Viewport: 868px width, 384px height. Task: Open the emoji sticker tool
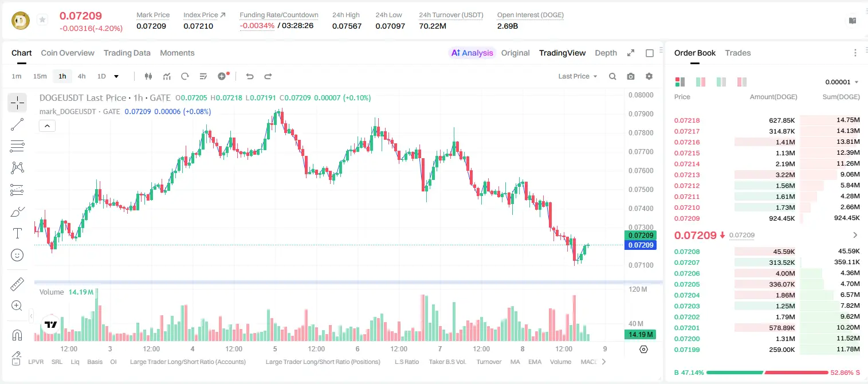click(x=17, y=255)
